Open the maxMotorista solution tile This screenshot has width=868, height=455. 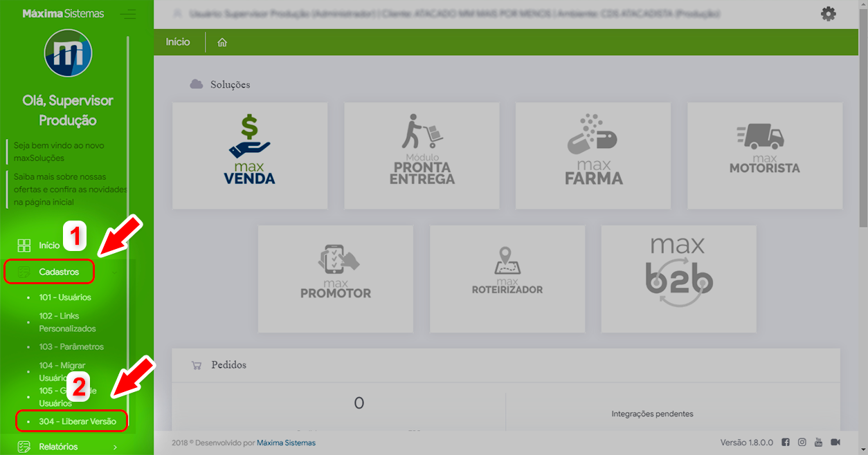pos(765,156)
